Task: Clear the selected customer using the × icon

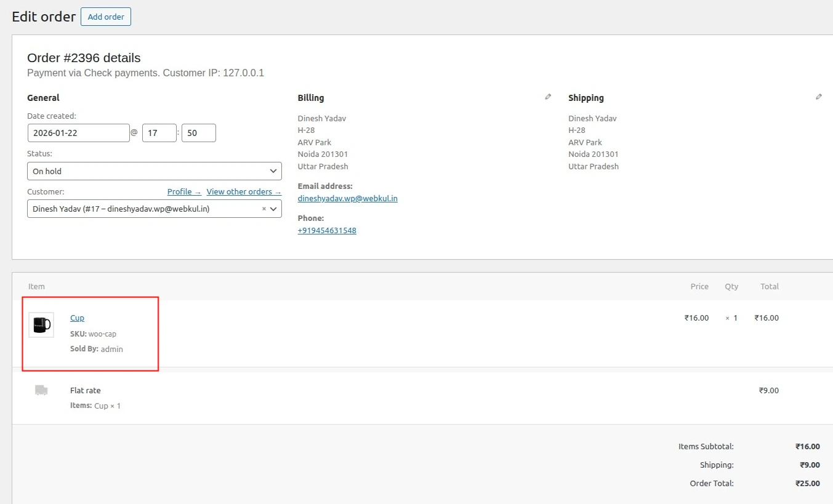Action: 263,209
